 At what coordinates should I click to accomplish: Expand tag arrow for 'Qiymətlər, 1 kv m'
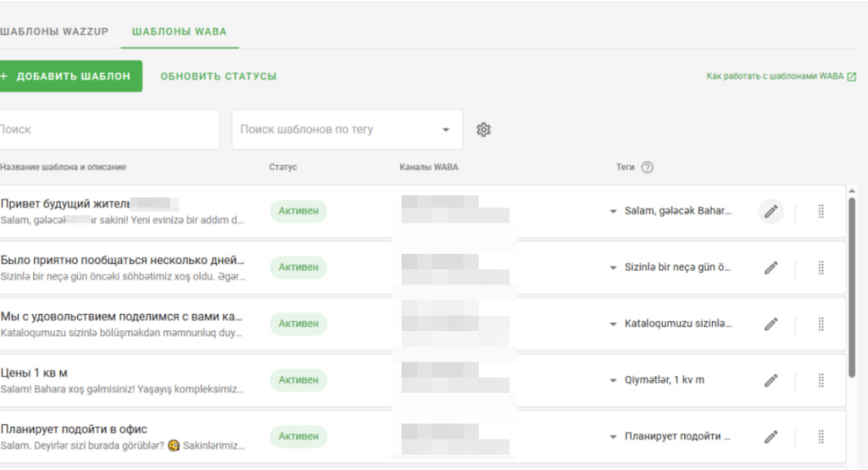pyautogui.click(x=613, y=380)
